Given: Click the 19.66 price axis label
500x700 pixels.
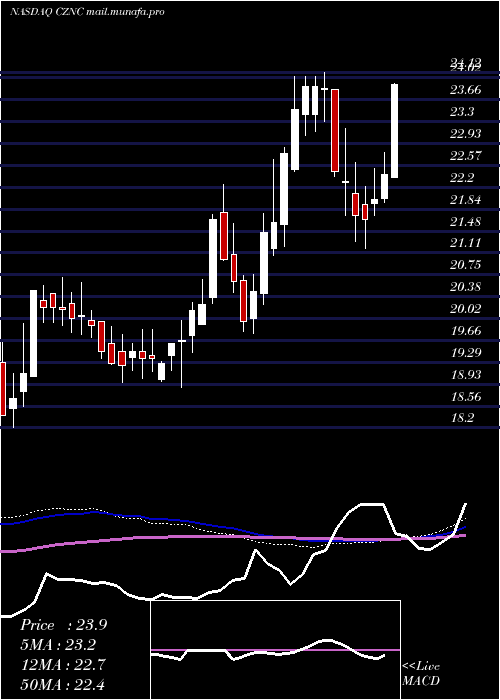Looking at the screenshot, I should [x=465, y=331].
